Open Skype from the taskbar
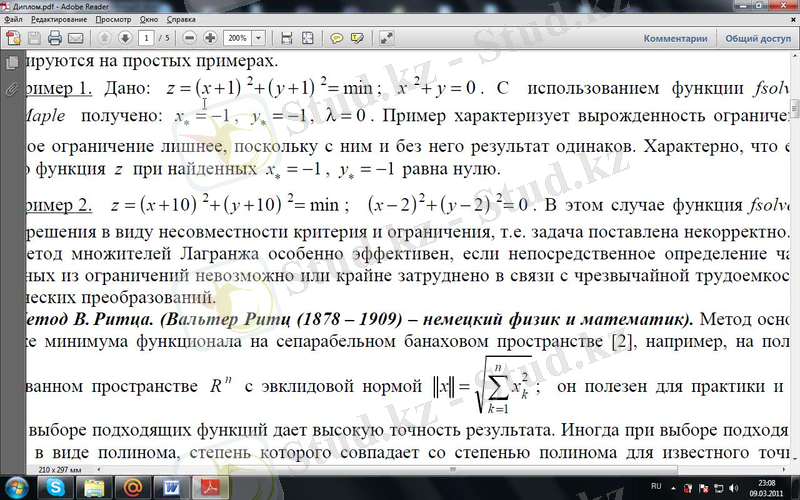This screenshot has width=800, height=500. 55,488
